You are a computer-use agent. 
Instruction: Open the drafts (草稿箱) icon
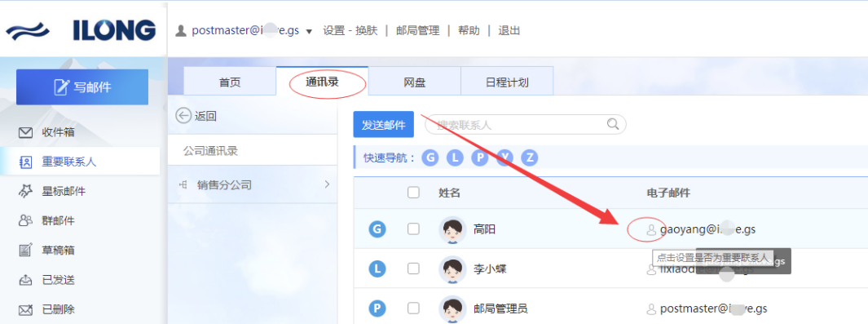pyautogui.click(x=25, y=251)
